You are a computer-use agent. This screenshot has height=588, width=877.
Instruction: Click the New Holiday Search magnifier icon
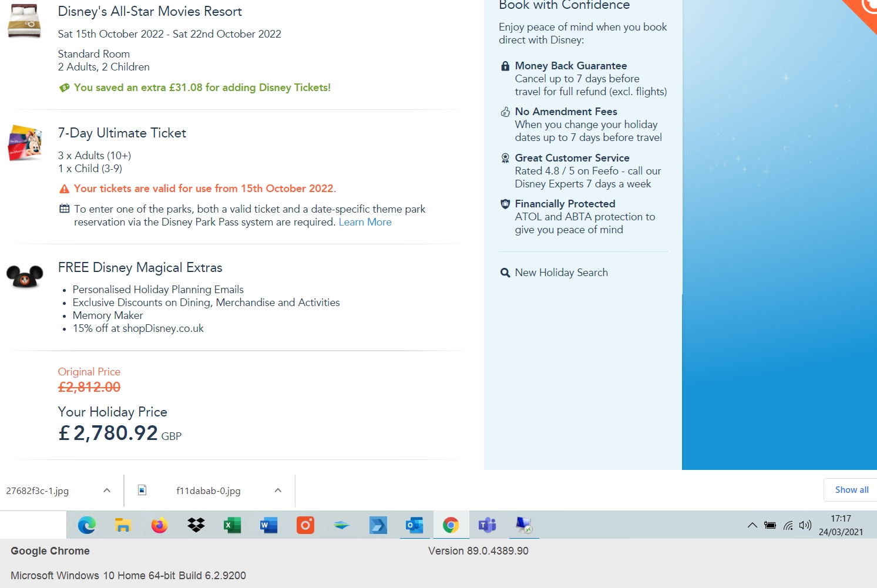tap(505, 273)
